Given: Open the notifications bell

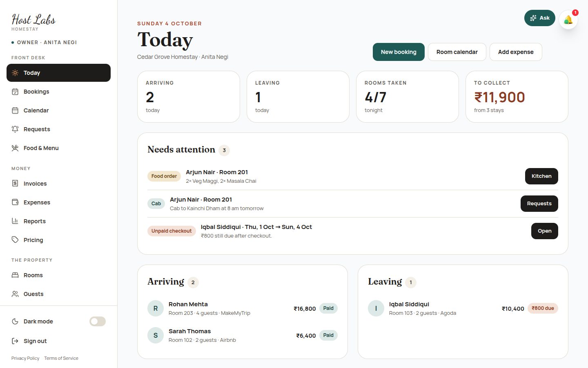Looking at the screenshot, I should [x=568, y=19].
